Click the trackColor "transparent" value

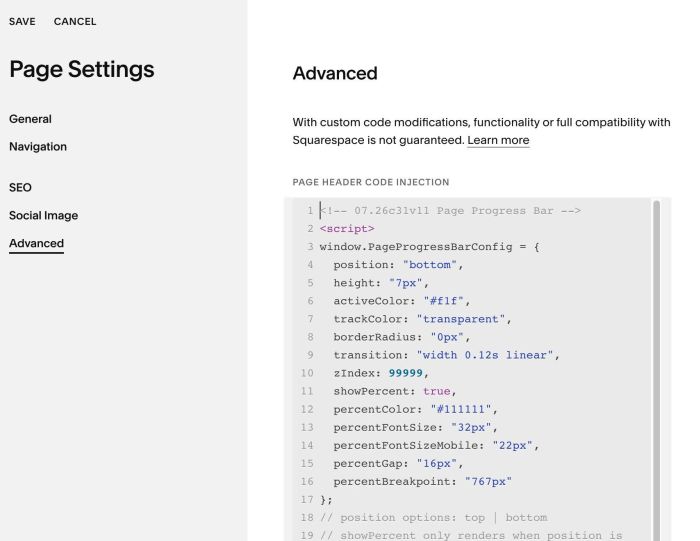[461, 319]
